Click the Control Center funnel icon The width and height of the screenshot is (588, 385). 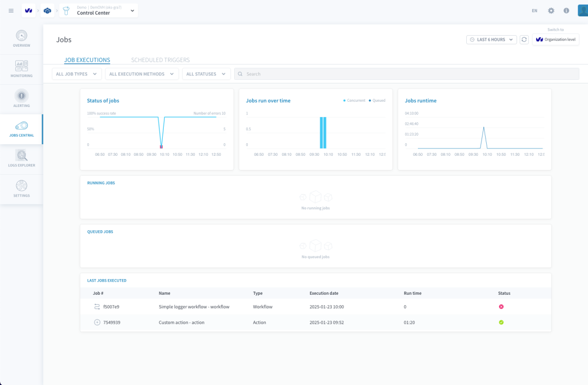66,10
